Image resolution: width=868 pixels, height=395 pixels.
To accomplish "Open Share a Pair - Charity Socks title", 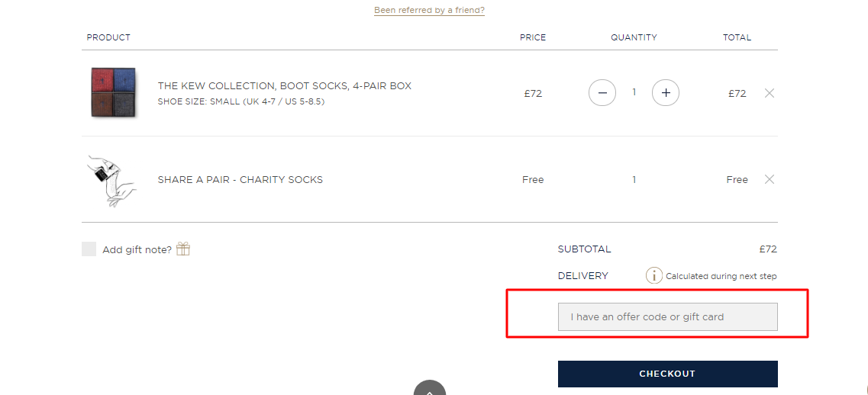I will click(240, 179).
